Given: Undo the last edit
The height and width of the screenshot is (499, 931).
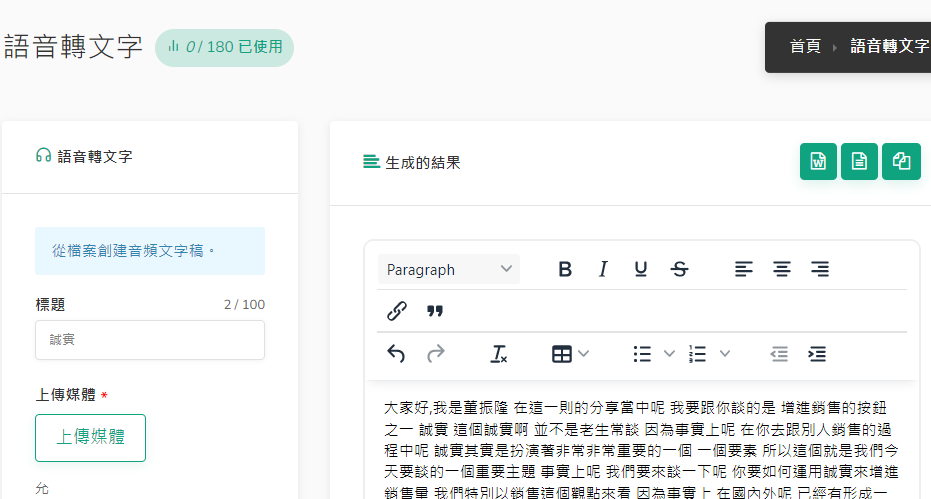Looking at the screenshot, I should click(x=396, y=354).
